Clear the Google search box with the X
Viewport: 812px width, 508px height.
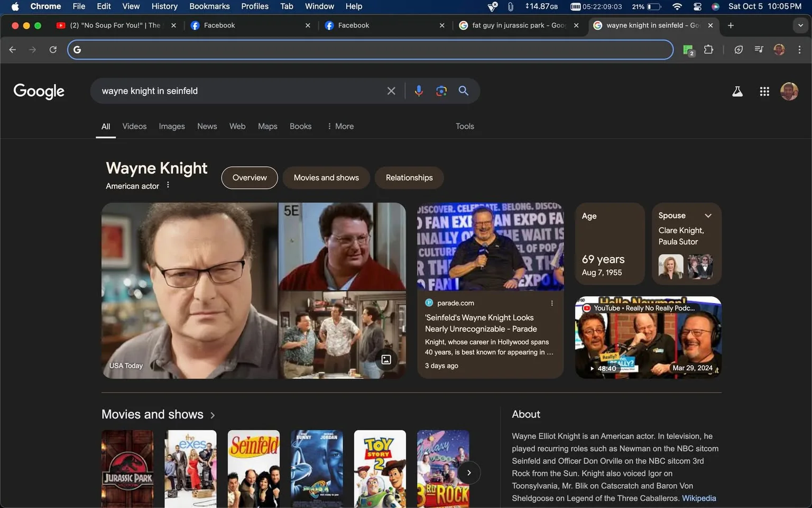pos(391,91)
